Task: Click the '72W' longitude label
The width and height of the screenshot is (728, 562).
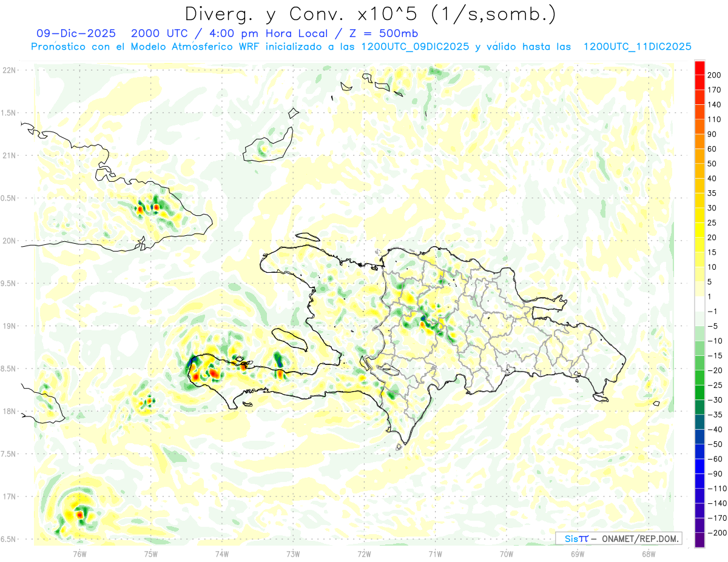Action: (x=364, y=554)
